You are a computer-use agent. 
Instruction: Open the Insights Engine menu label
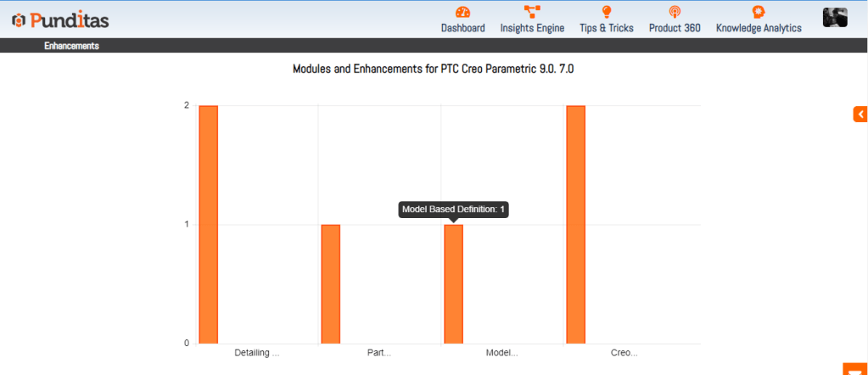(x=532, y=28)
